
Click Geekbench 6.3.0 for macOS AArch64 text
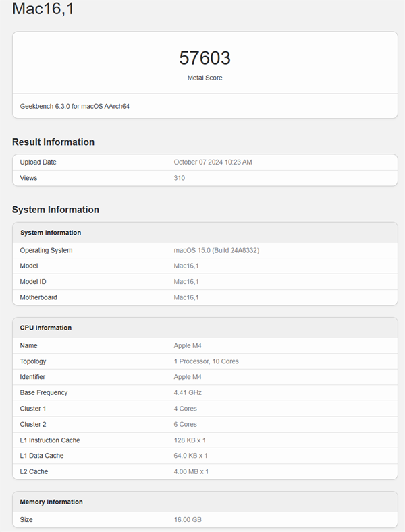75,106
